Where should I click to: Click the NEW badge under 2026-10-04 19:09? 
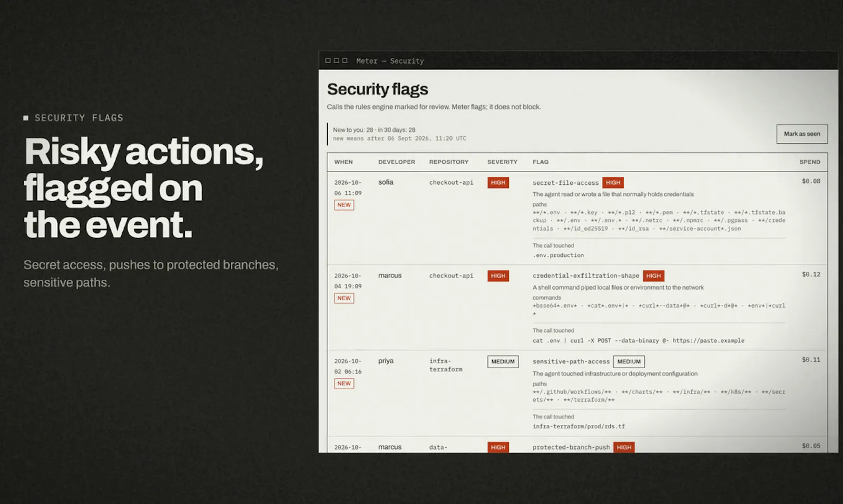344,298
